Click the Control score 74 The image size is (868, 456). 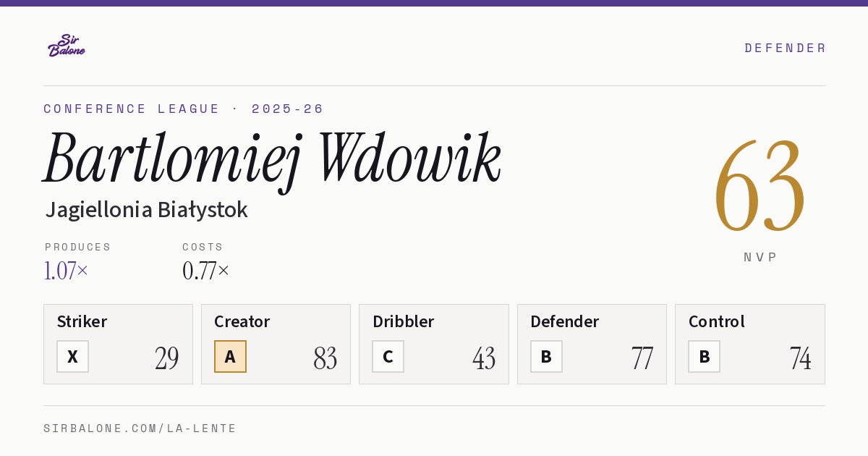800,358
